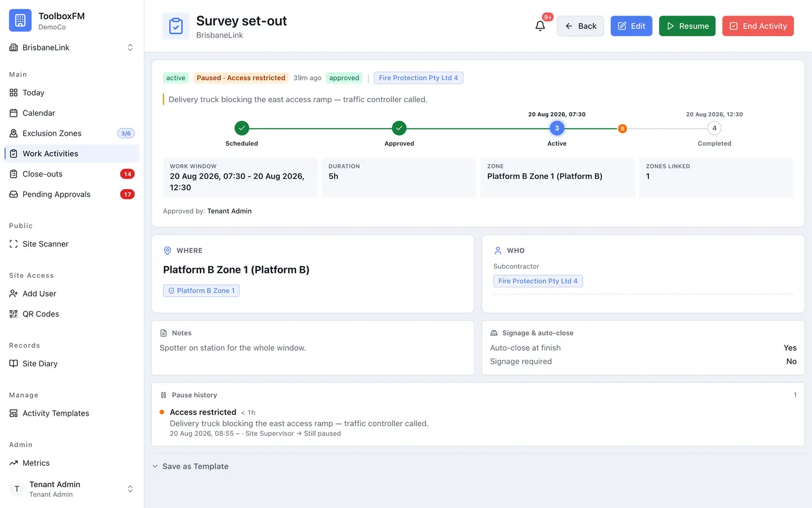Go to Add User page
This screenshot has height=508, width=812.
coord(72,294)
